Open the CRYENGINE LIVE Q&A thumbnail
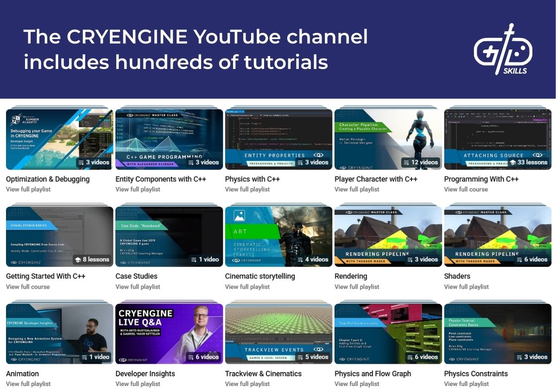This screenshot has width=556, height=392. (x=169, y=332)
